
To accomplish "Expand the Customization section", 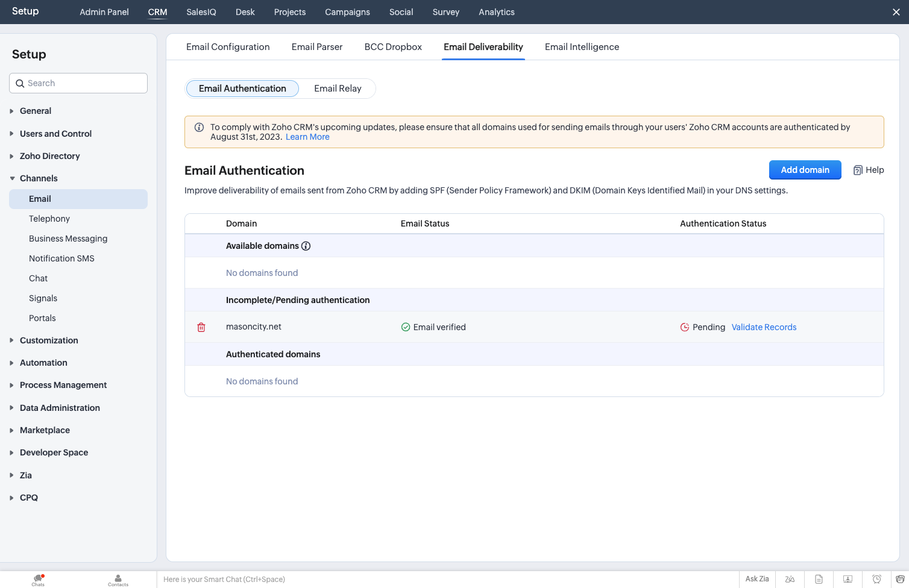I will (49, 340).
